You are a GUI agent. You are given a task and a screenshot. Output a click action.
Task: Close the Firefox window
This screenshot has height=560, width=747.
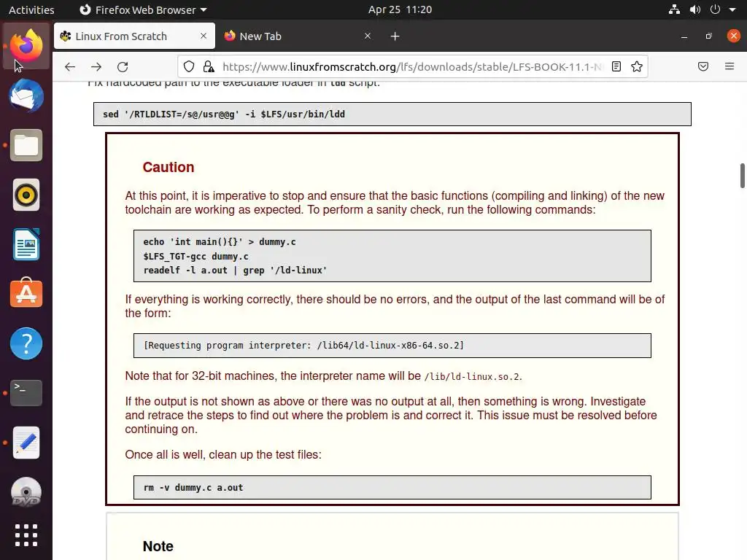734,36
